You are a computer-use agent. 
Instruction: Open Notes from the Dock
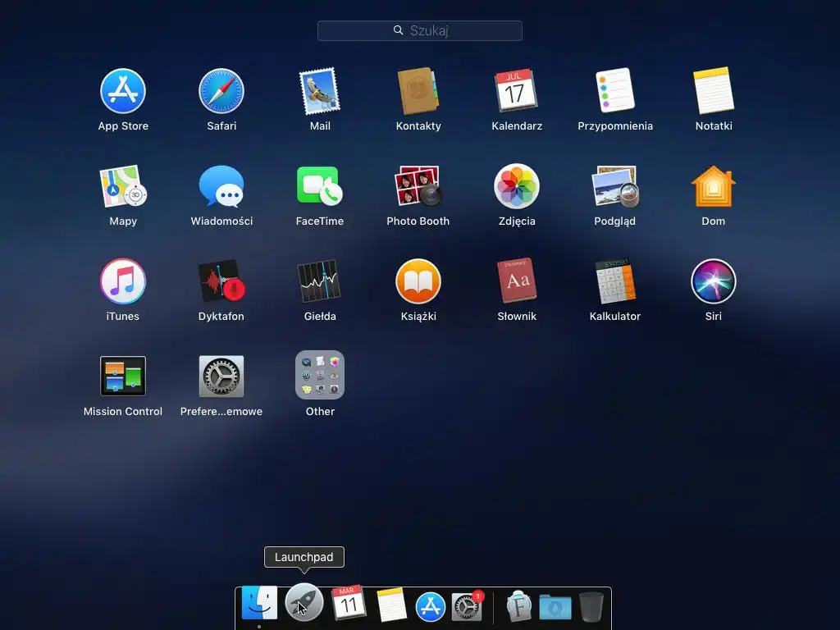click(391, 605)
